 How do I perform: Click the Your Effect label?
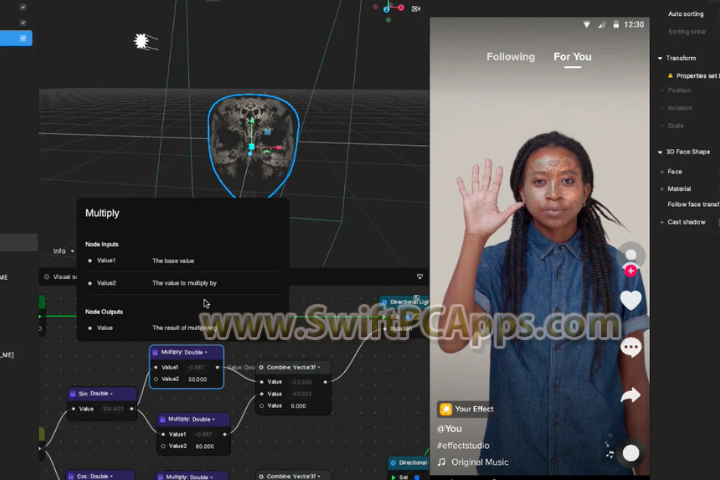[x=474, y=409]
